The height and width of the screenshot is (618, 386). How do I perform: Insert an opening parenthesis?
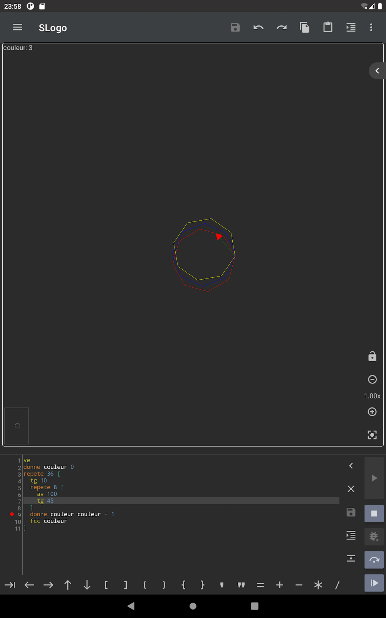[145, 585]
